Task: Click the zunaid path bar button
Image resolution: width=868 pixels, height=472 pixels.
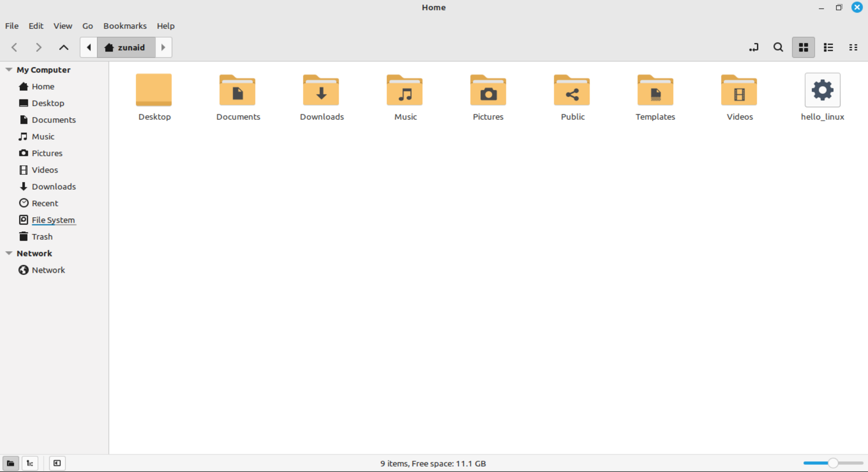Action: [126, 47]
